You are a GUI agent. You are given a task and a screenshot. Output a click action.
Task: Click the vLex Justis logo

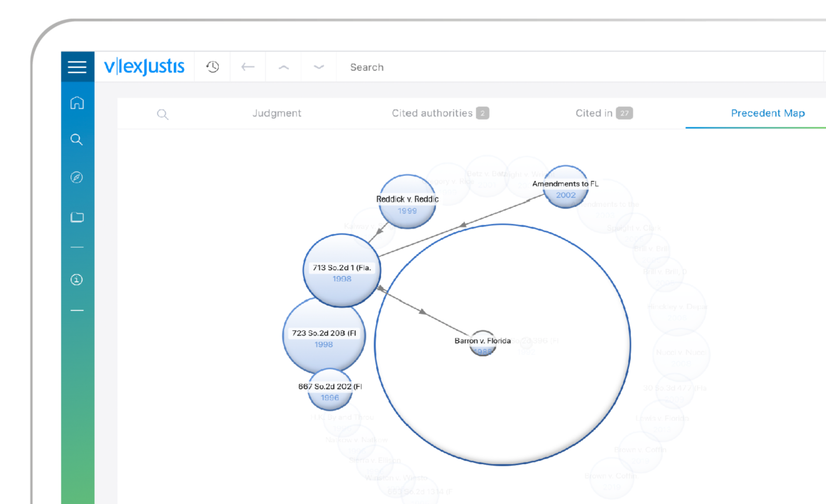click(x=144, y=66)
